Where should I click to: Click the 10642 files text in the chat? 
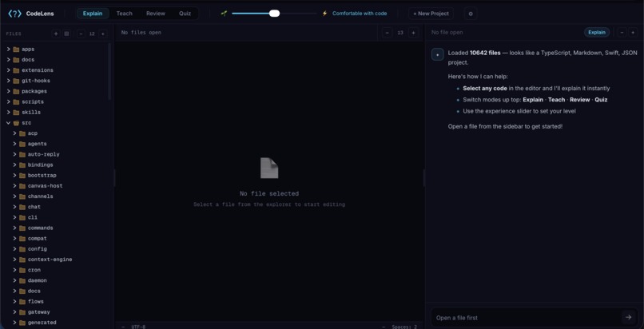[485, 53]
